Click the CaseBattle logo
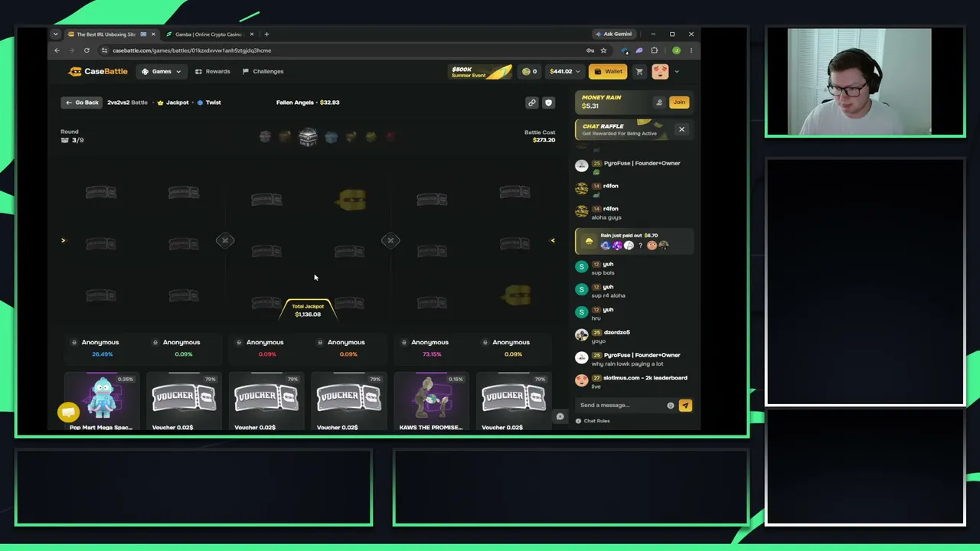980x551 pixels. 98,71
